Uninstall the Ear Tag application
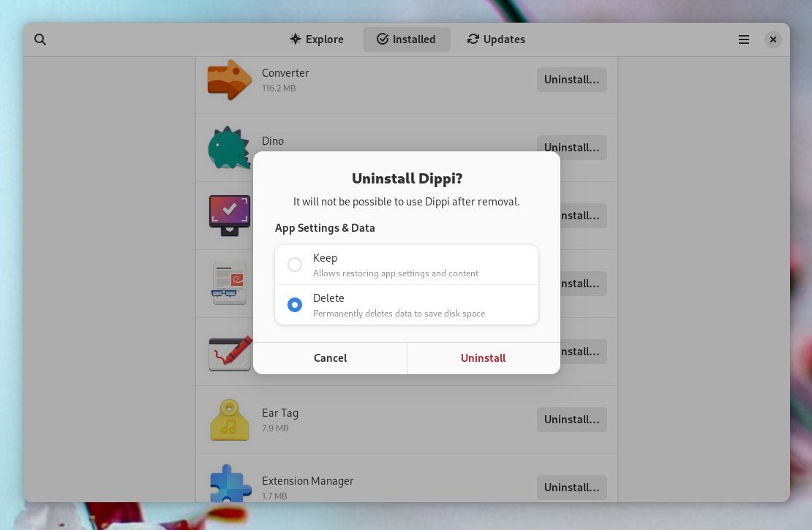Viewport: 812px width, 530px height. (571, 419)
